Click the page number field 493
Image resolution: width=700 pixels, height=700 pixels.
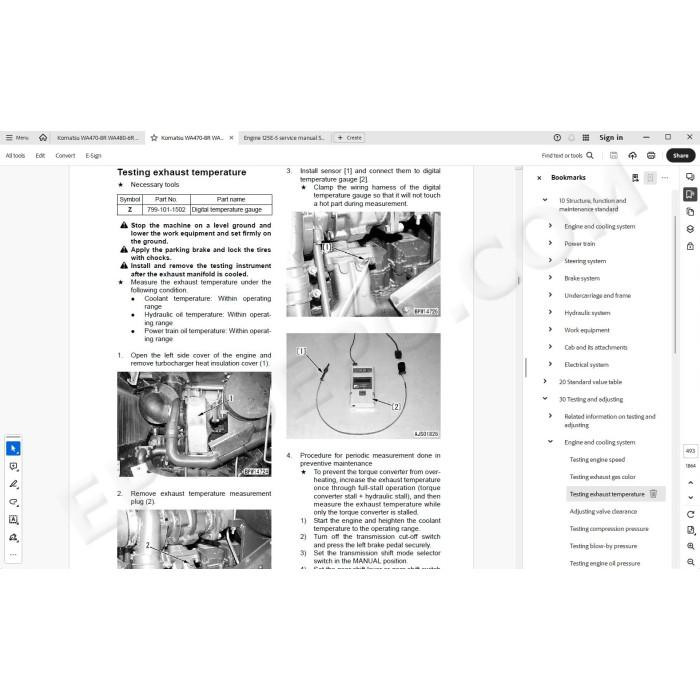[690, 451]
